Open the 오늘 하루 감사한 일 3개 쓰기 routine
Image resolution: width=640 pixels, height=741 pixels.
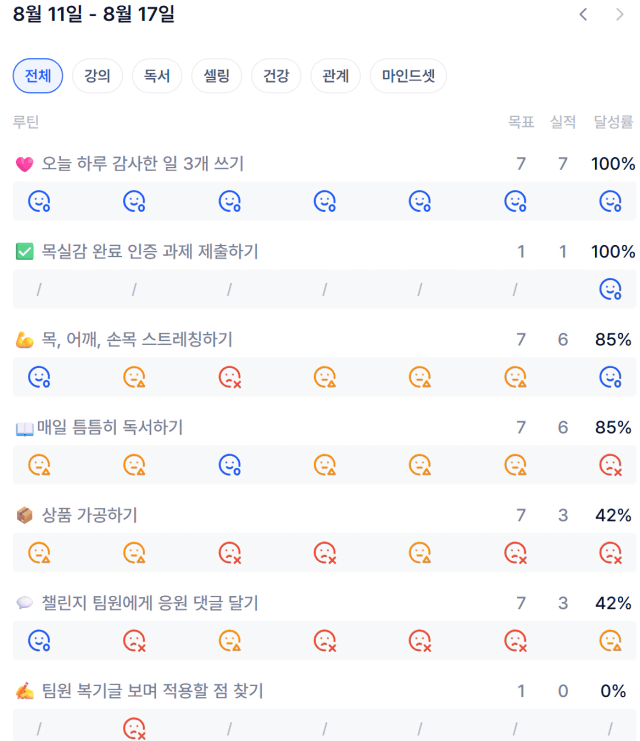[142, 164]
